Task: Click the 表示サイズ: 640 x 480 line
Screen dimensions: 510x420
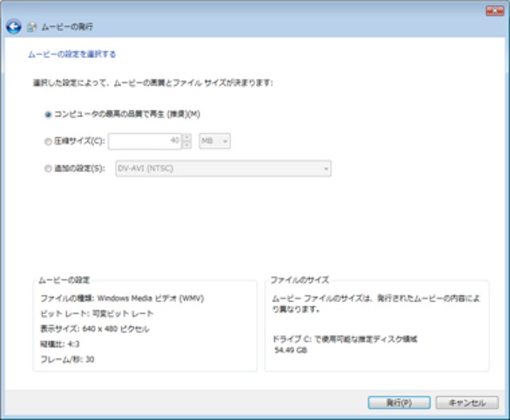Action: click(94, 329)
